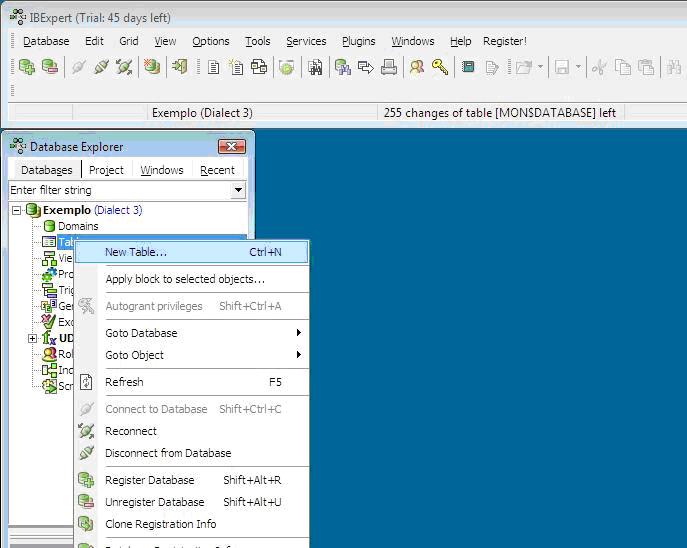The image size is (687, 548).
Task: Switch to the Recent tab
Action: (217, 170)
